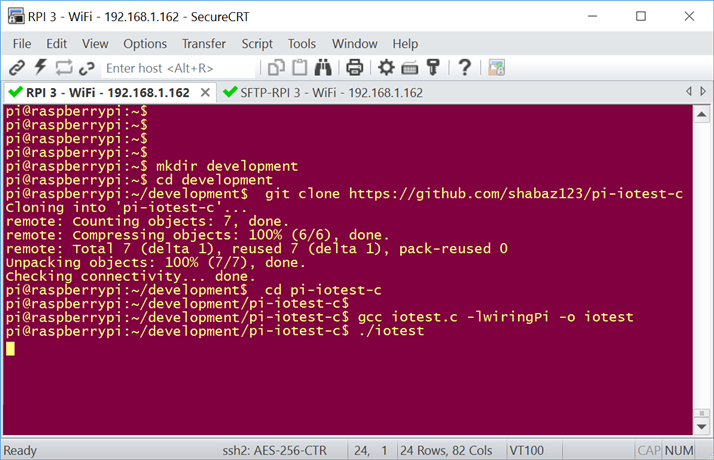Switch to the SFTP-RPI 3 - WiFi tab
Image resolution: width=714 pixels, height=460 pixels.
(323, 93)
